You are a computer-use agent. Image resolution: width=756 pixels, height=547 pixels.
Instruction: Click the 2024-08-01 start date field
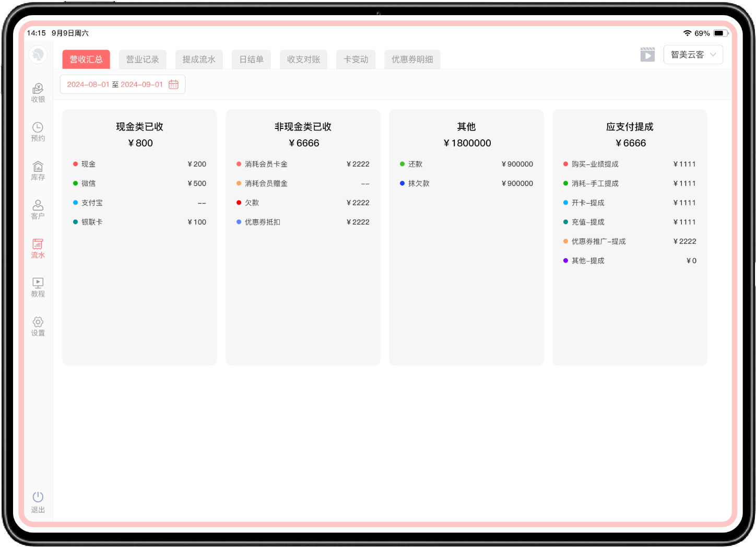coord(88,85)
